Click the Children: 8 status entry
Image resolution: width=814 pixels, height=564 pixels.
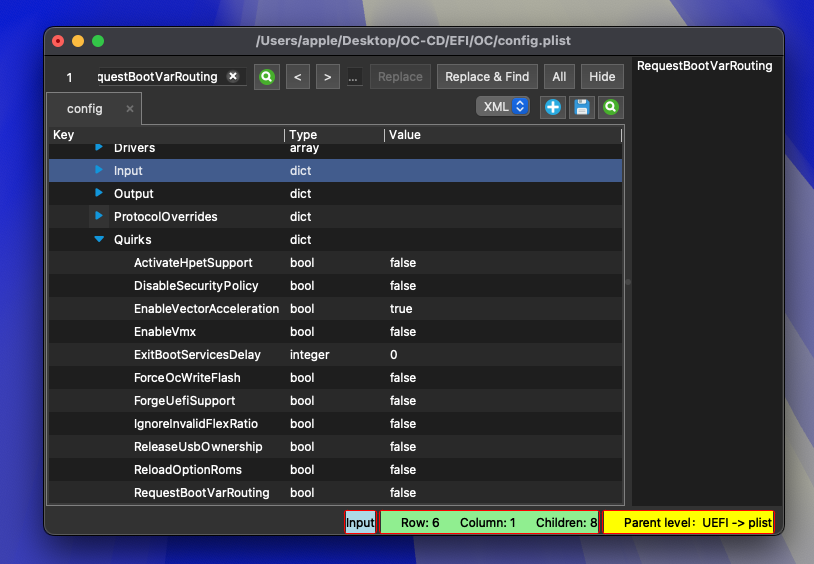point(566,522)
